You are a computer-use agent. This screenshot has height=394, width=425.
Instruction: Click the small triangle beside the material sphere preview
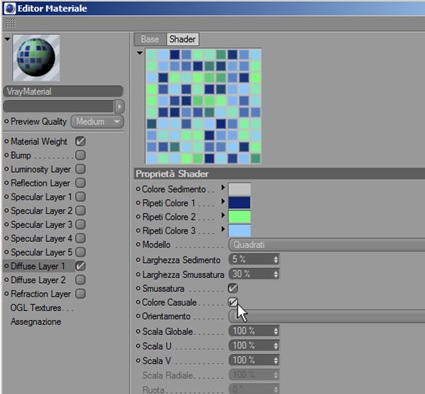point(7,39)
